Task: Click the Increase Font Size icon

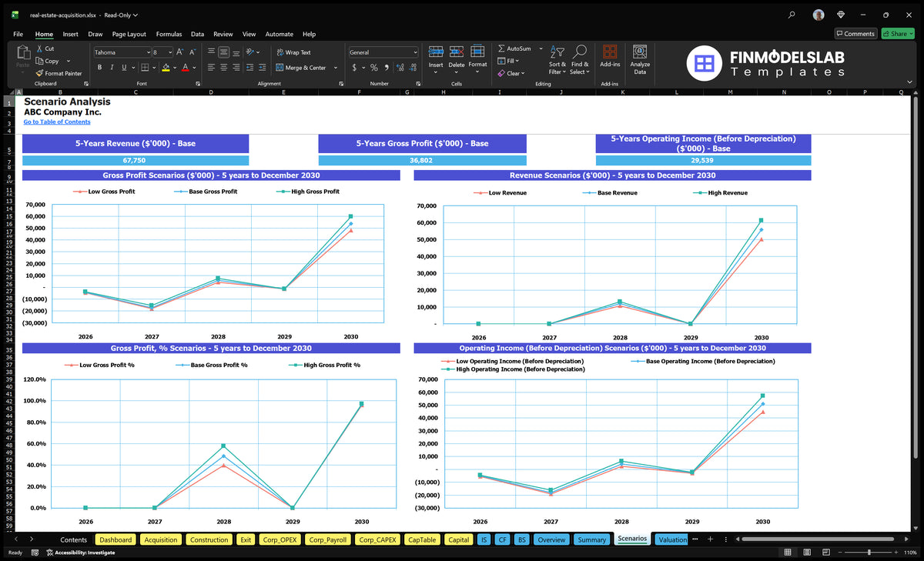Action: point(180,52)
